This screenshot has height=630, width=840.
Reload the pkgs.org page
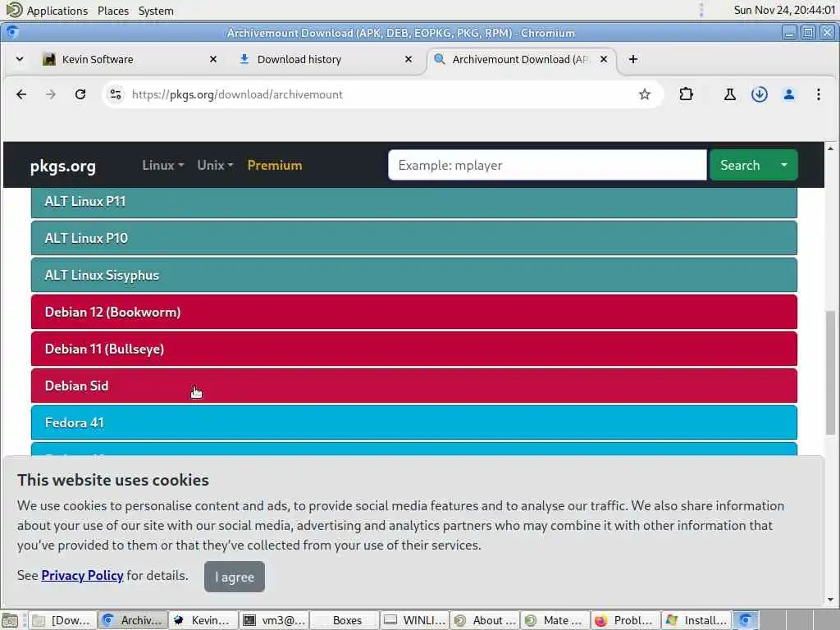click(x=80, y=94)
